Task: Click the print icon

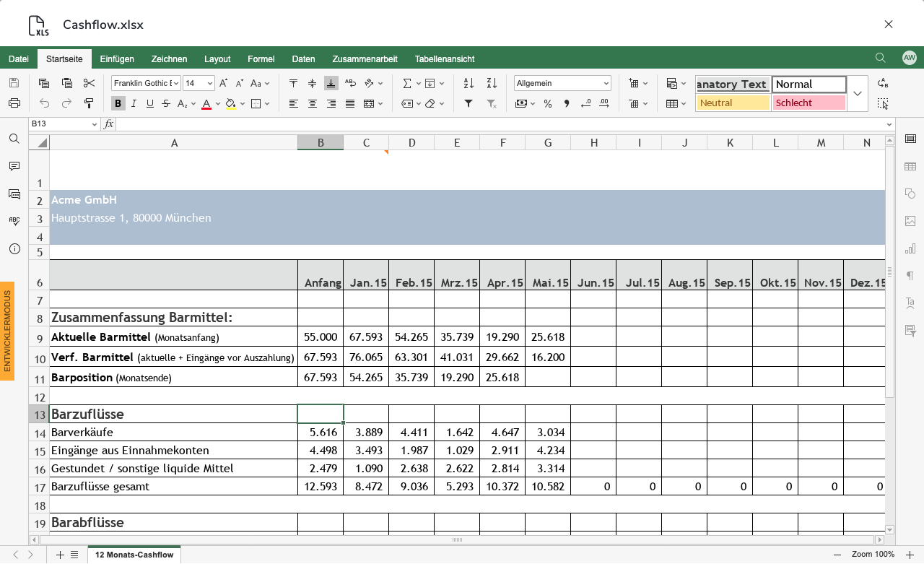Action: 14,103
